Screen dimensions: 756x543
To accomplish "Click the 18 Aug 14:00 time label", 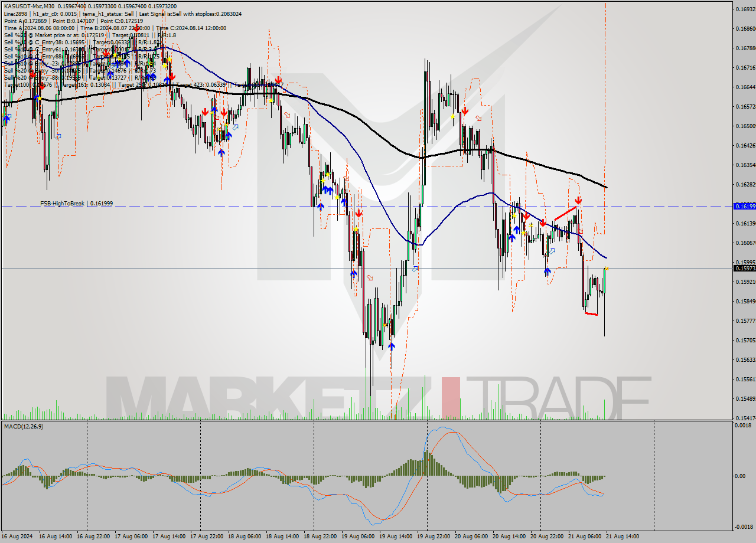I will tap(282, 537).
